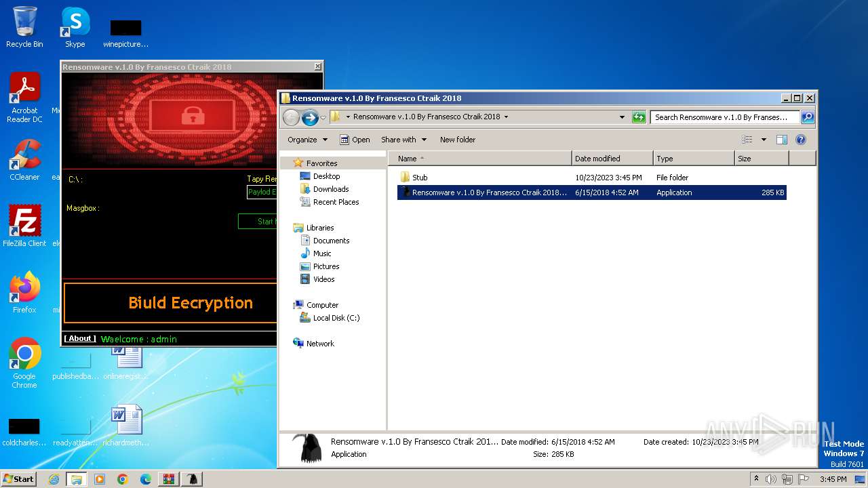Launch Firefox from the desktop
Screen dimensions: 868x488
pos(24,292)
